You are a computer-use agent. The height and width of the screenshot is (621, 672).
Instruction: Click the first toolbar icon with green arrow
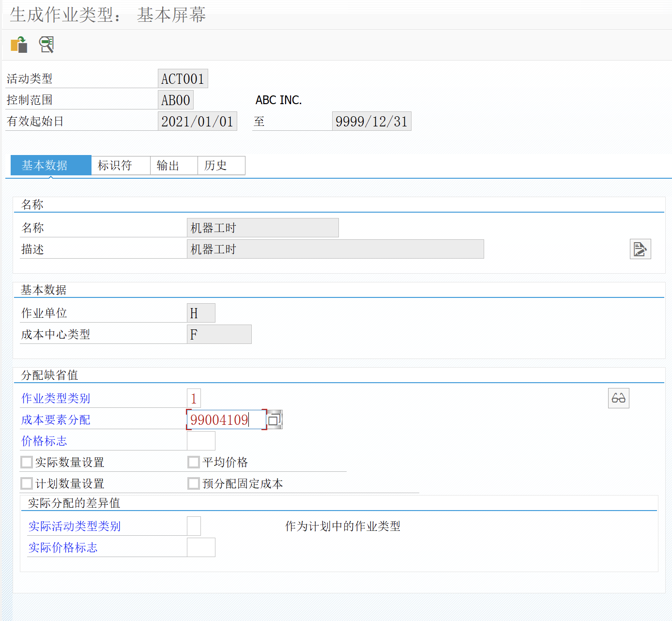[19, 45]
